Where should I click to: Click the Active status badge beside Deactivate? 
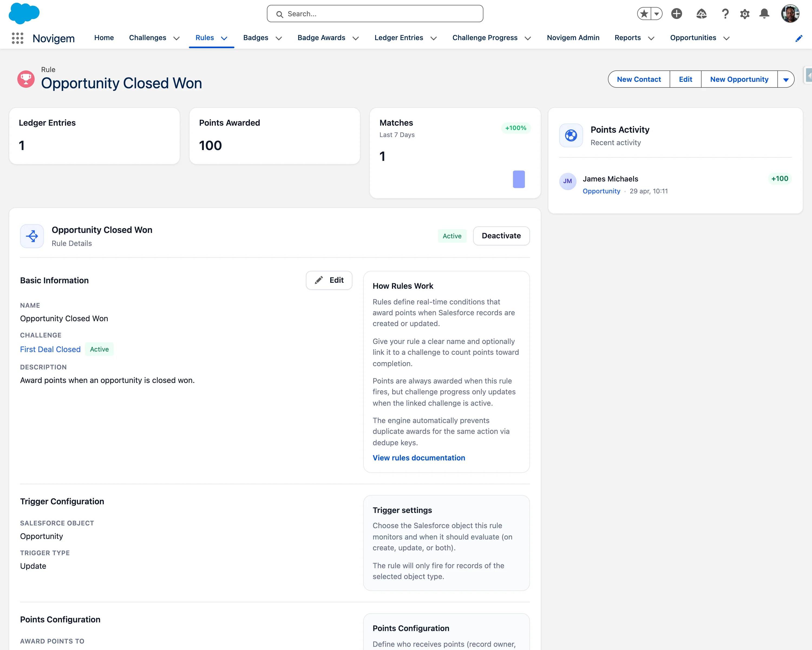(x=452, y=236)
